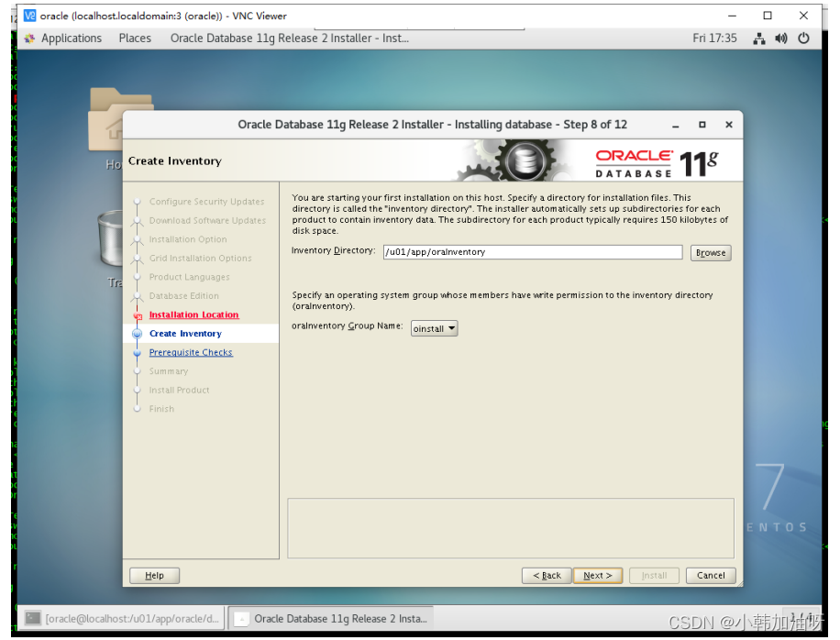Click the Applications menu icon

(29, 39)
